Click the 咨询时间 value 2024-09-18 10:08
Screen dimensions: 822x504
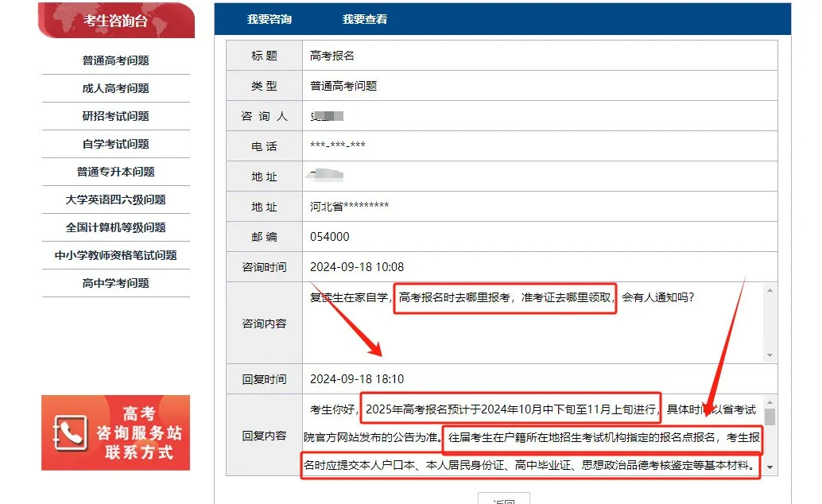coord(357,267)
